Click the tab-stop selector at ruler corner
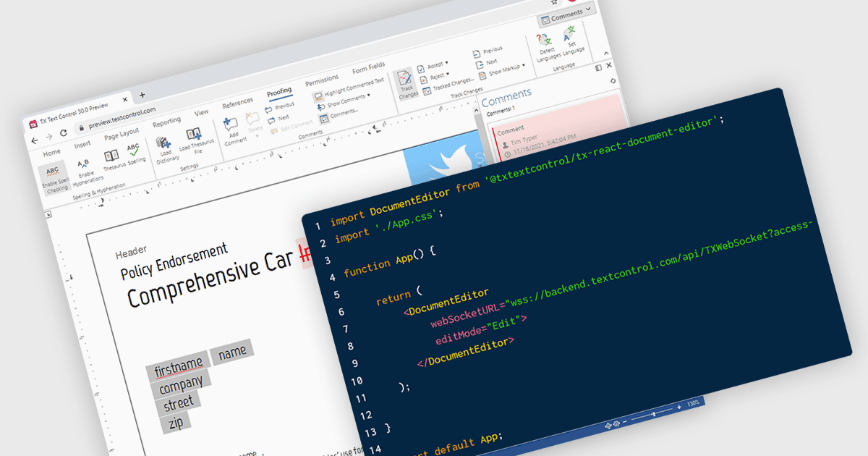Image resolution: width=868 pixels, height=456 pixels. click(x=48, y=215)
